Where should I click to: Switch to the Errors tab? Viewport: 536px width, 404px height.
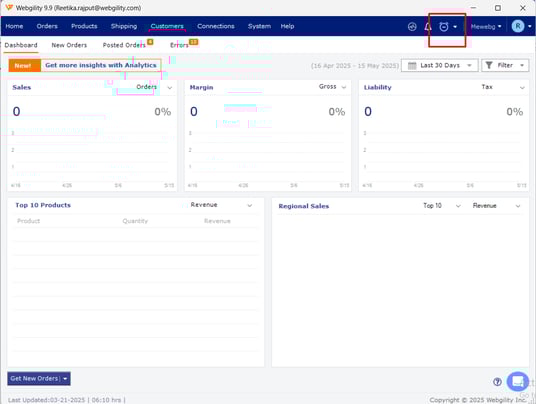click(179, 45)
